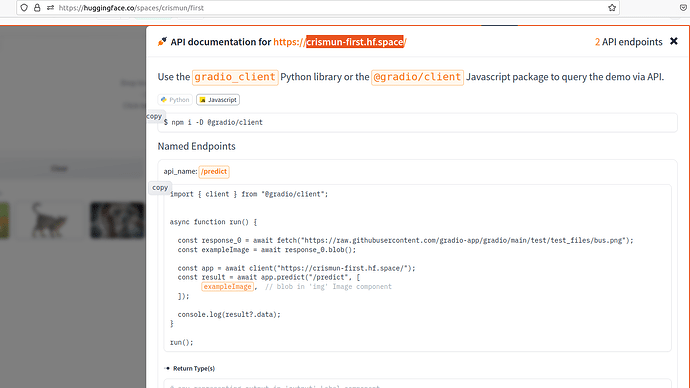
Task: Copy the npm install command
Action: pos(154,116)
